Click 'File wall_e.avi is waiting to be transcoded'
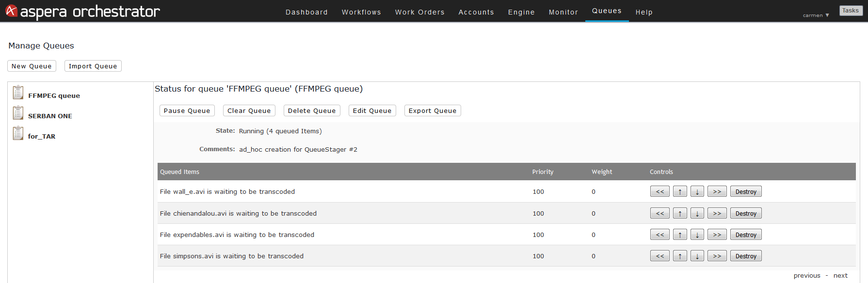This screenshot has height=283, width=868. pos(227,191)
